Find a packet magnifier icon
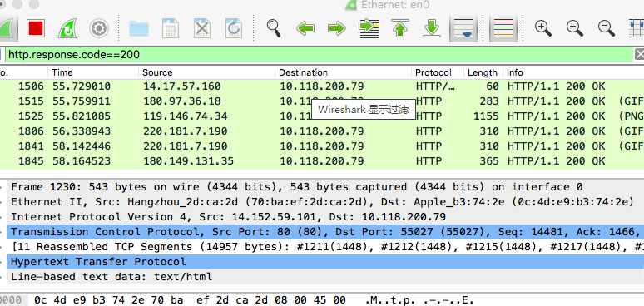The image size is (644, 306). (x=274, y=28)
